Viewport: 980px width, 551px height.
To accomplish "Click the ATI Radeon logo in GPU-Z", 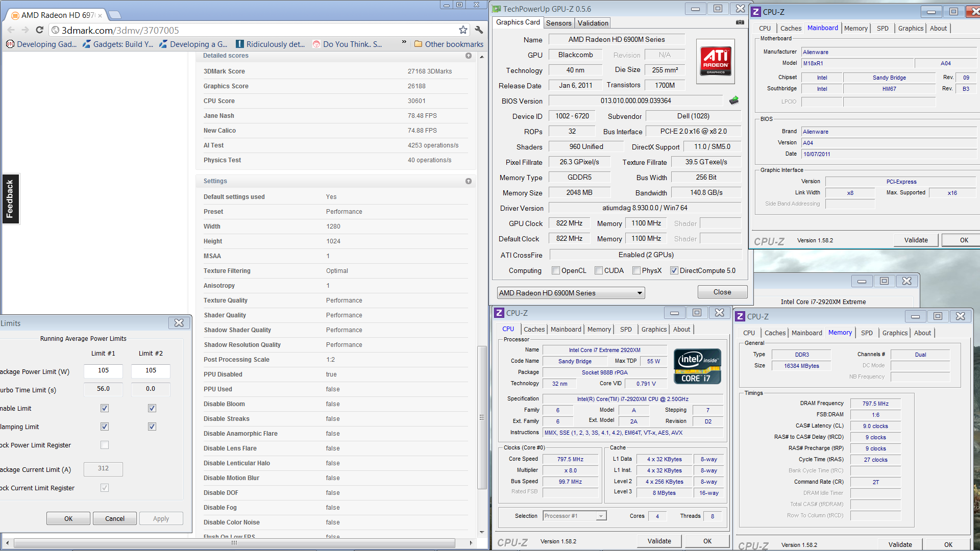I will click(716, 61).
